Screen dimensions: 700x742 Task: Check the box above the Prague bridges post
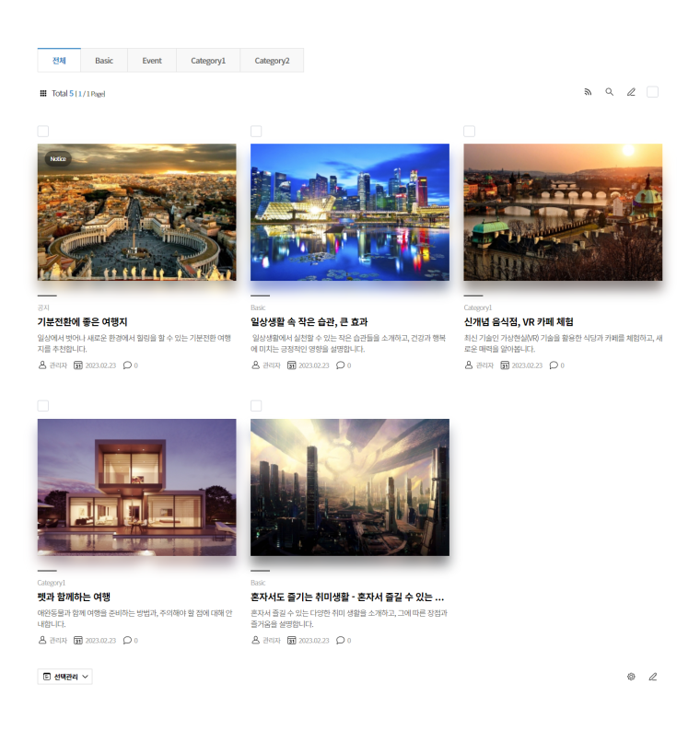click(x=469, y=132)
